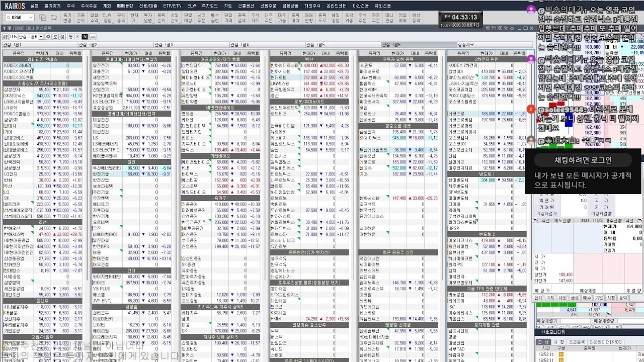
Task: Select the 삼성전자 row in first column
Action: point(43,89)
